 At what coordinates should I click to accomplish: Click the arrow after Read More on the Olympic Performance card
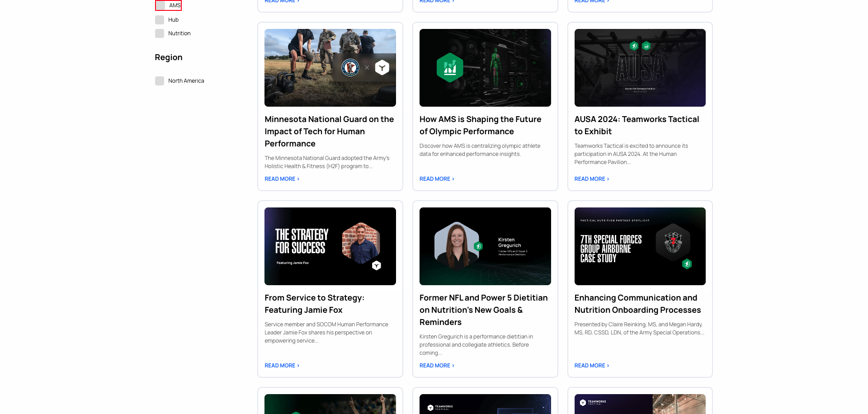(x=453, y=179)
